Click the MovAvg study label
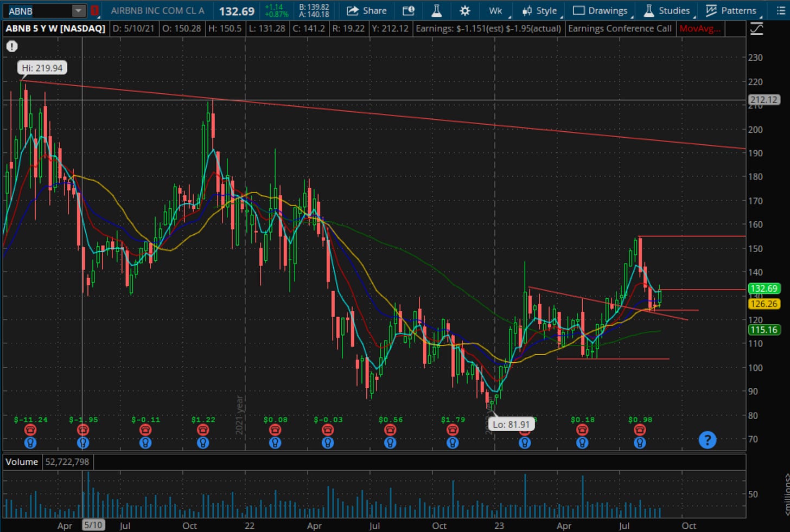Screen dimensions: 790x532 [700, 28]
